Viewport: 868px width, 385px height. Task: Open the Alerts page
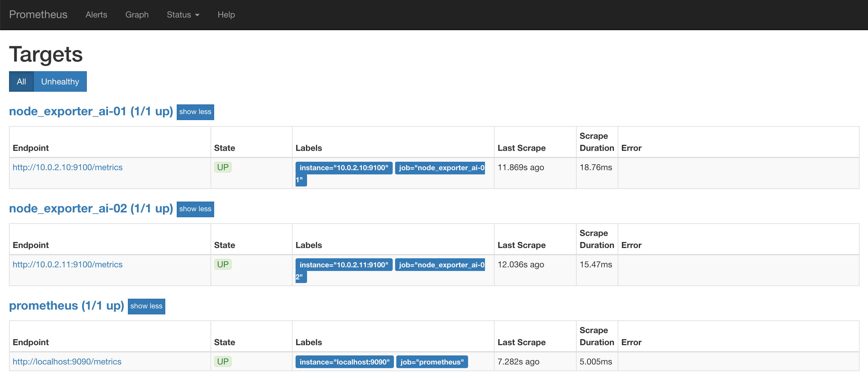(x=96, y=14)
